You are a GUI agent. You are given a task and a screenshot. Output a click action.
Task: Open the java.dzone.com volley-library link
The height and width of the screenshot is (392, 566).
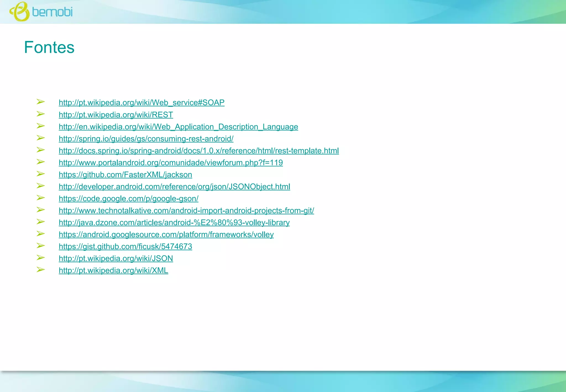[x=174, y=223]
